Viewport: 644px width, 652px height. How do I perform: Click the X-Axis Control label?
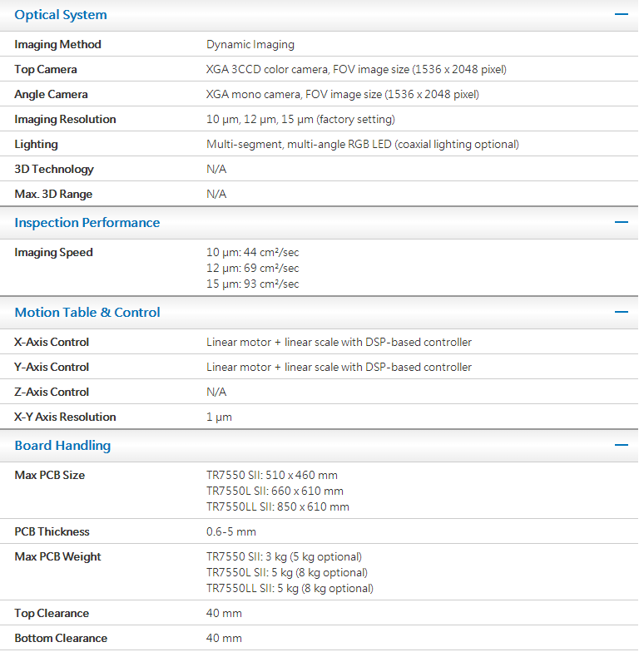click(x=52, y=343)
